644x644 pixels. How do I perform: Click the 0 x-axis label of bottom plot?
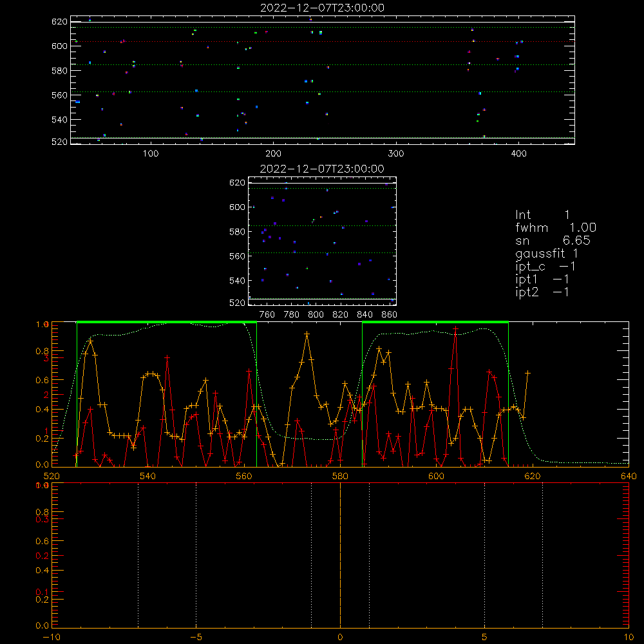tap(340, 637)
